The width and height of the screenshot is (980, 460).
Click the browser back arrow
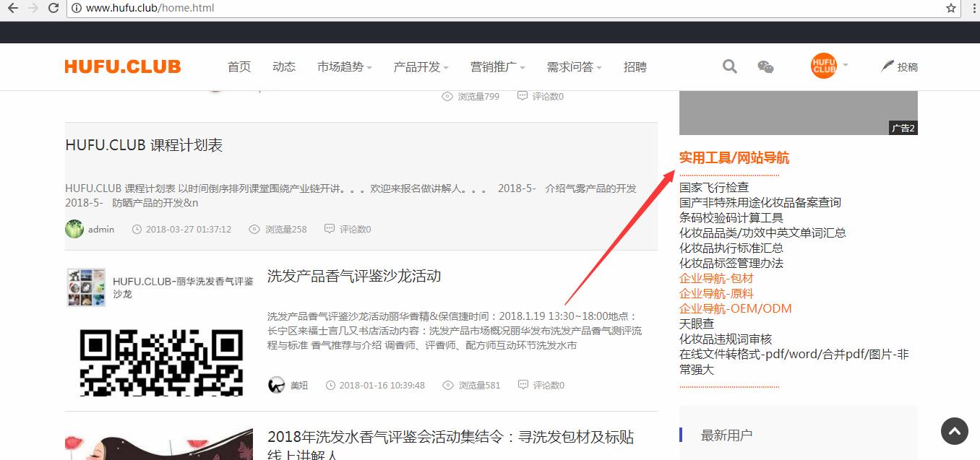click(12, 8)
